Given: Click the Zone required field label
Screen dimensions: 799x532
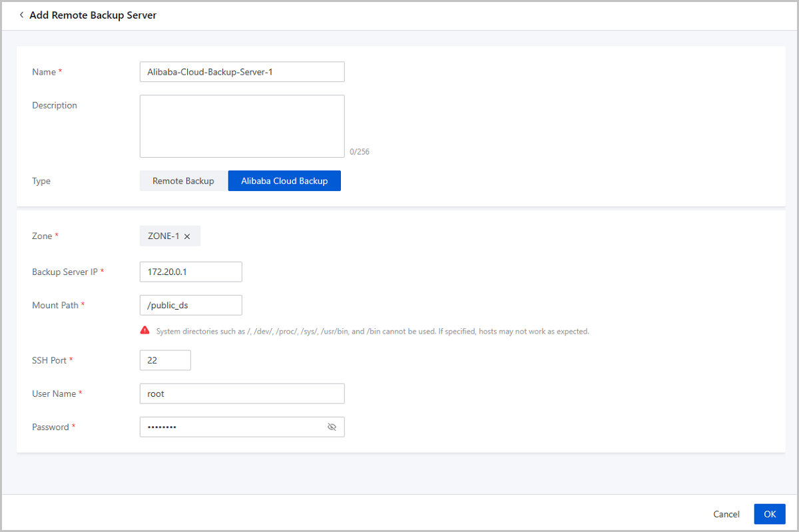Looking at the screenshot, I should [42, 236].
